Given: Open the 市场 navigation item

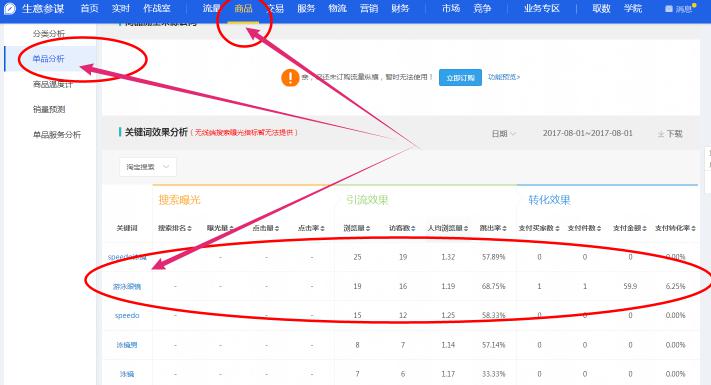Looking at the screenshot, I should coord(451,9).
